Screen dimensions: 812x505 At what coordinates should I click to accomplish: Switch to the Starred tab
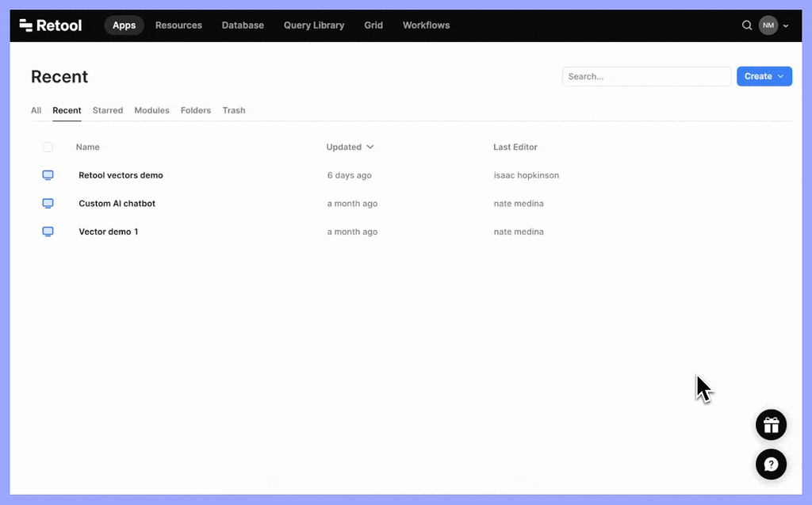click(108, 110)
